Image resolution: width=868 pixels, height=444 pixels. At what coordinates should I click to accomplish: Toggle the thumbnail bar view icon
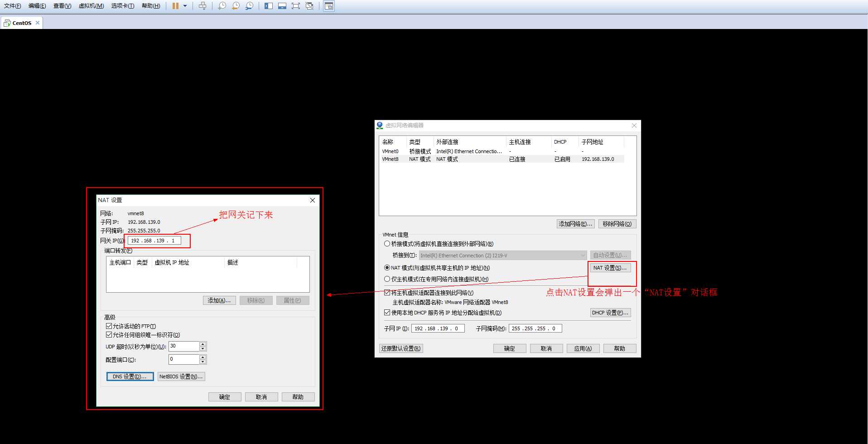pyautogui.click(x=282, y=6)
